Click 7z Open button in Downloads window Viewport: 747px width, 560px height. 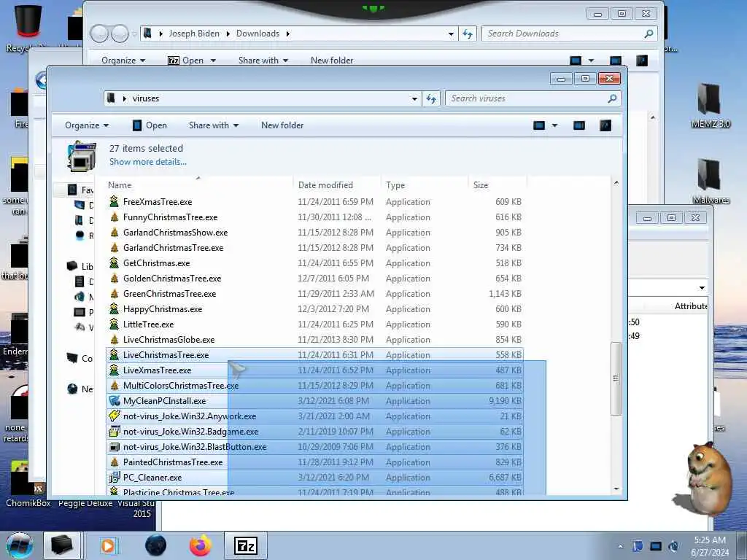pos(192,61)
